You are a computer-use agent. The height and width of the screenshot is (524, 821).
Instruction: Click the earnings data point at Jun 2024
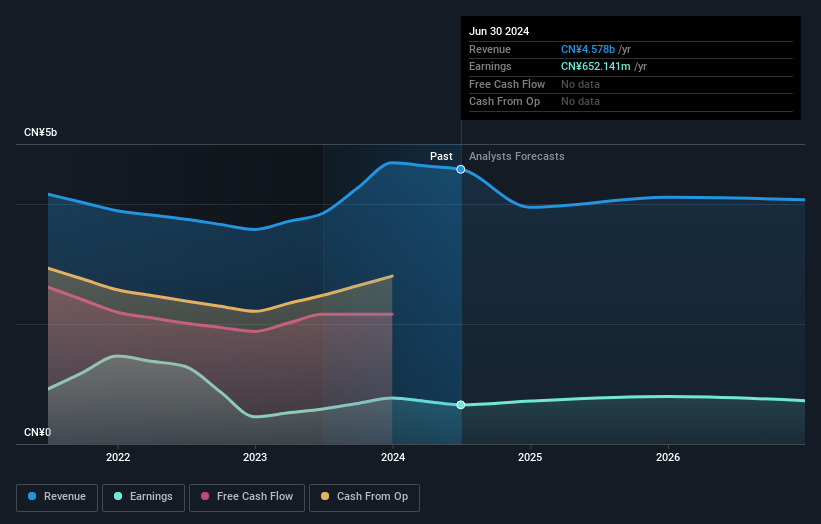pos(461,405)
